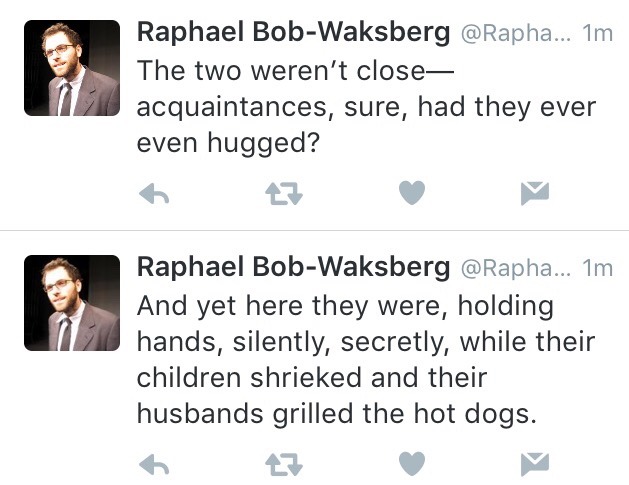The image size is (629, 485).
Task: Like the first tweet with the heart
Action: click(412, 194)
